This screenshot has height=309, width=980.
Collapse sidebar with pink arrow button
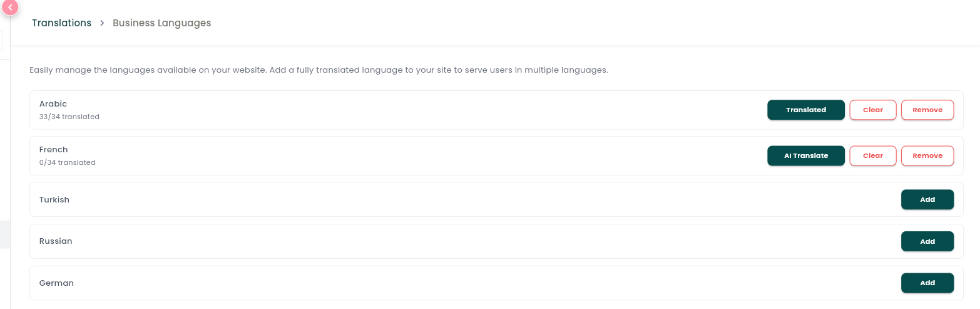(x=10, y=7)
